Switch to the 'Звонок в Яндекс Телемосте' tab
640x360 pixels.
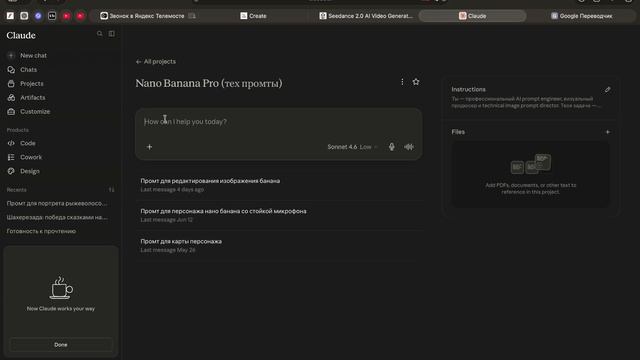tap(148, 16)
